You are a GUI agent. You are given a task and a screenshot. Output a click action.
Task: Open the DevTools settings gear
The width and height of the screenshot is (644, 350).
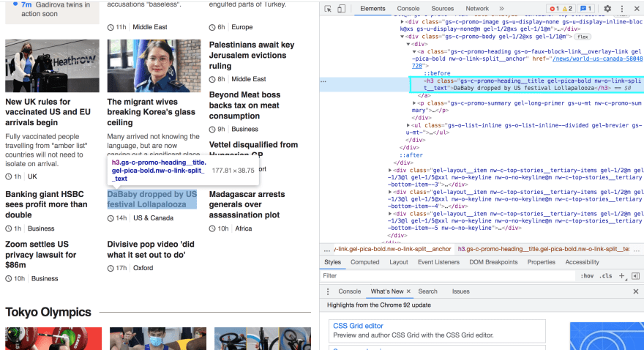click(x=607, y=9)
